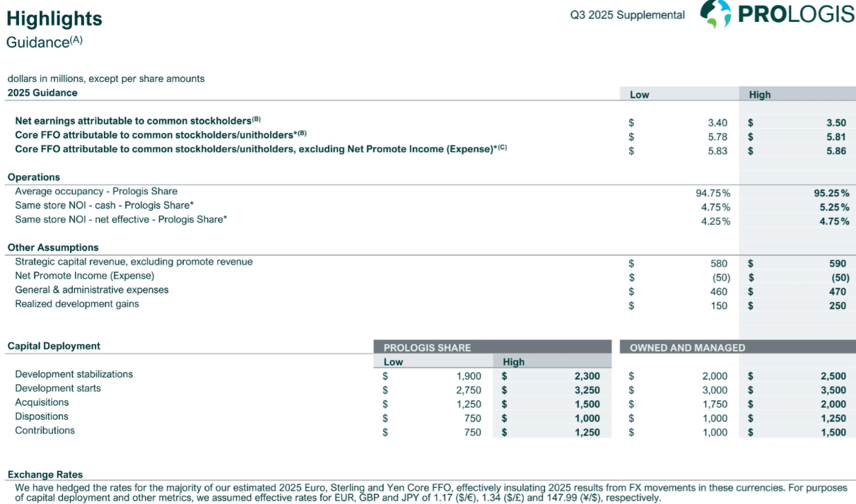The image size is (856, 504).
Task: Select development stabilizations Prologis Share high 2,300
Action: pyautogui.click(x=587, y=376)
